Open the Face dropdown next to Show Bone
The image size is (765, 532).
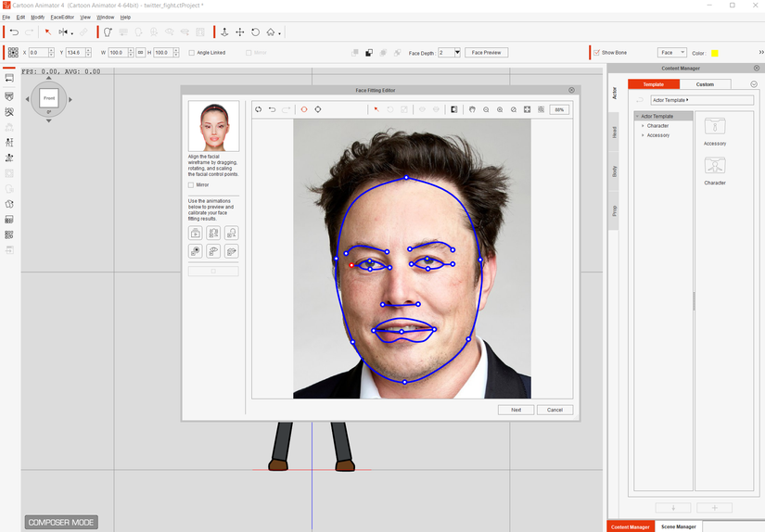click(672, 52)
